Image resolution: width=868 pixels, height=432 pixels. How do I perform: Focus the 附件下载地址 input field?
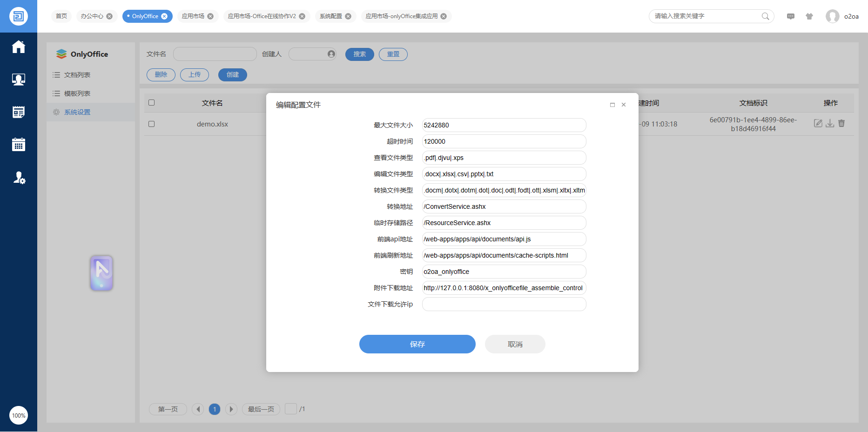coord(504,288)
